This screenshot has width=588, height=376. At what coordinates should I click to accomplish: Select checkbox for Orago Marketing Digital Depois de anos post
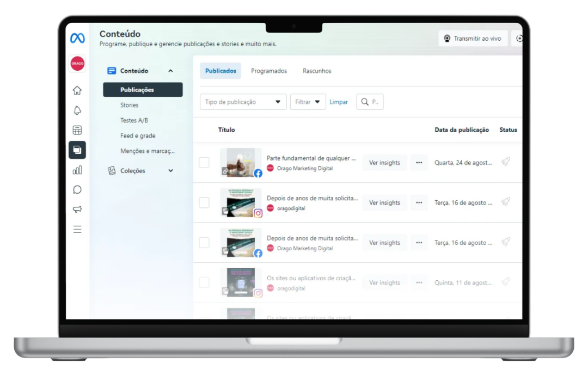click(204, 243)
